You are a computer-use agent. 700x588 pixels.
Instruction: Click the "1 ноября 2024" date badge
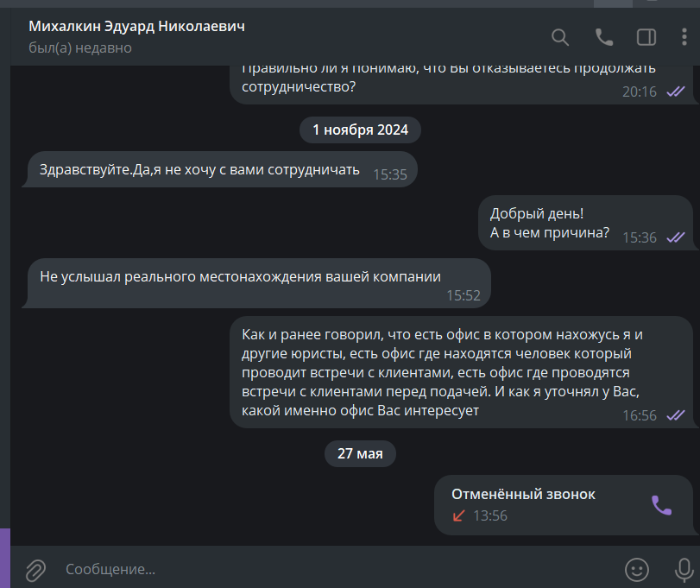coord(360,130)
